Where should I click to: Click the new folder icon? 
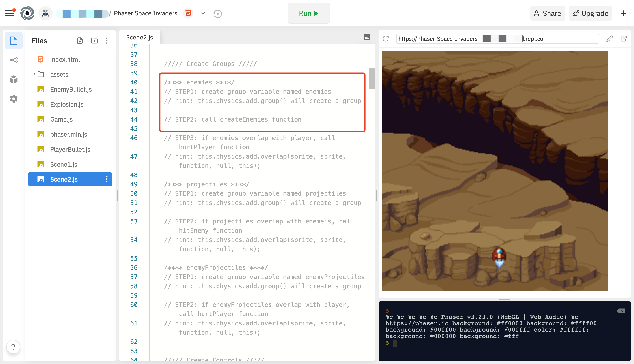pyautogui.click(x=94, y=41)
